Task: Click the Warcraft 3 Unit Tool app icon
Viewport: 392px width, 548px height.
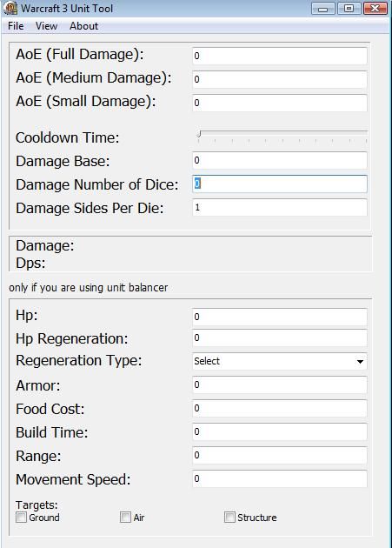Action: tap(10, 8)
